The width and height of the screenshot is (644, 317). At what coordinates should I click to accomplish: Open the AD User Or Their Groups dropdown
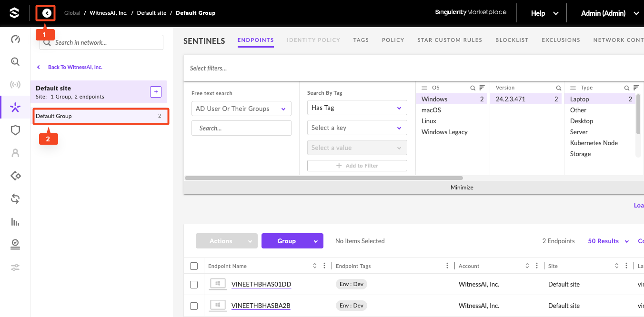click(x=241, y=109)
